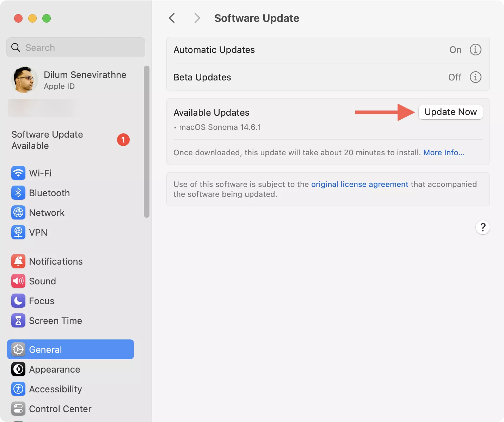Viewport: 504px width, 422px height.
Task: Open the original license agreement link
Action: click(x=359, y=184)
